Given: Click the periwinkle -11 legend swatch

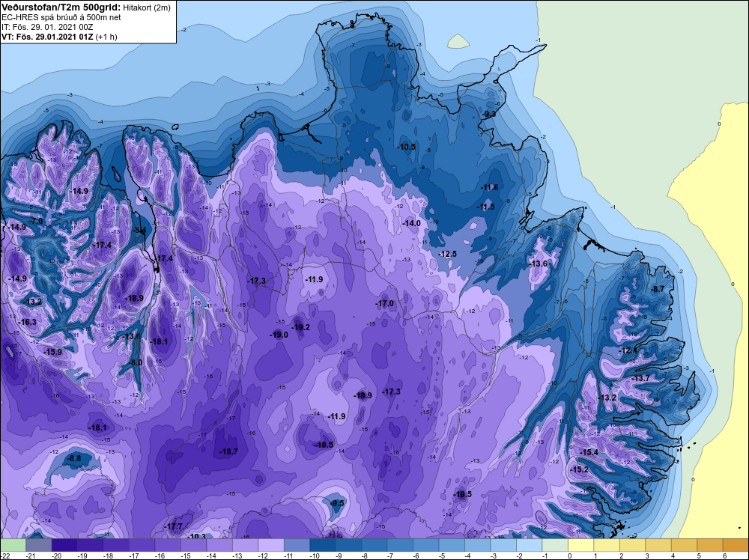Looking at the screenshot, I should coord(297,545).
